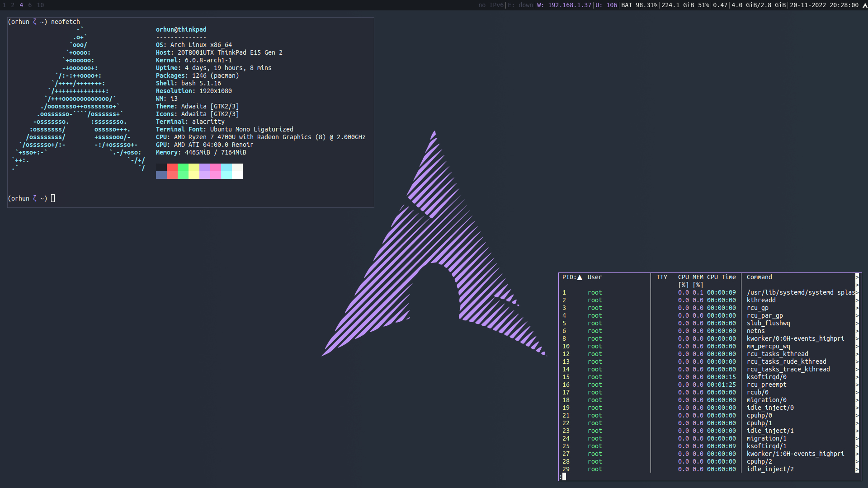The height and width of the screenshot is (488, 868).
Task: Switch to workspace 1
Action: pyautogui.click(x=5, y=5)
